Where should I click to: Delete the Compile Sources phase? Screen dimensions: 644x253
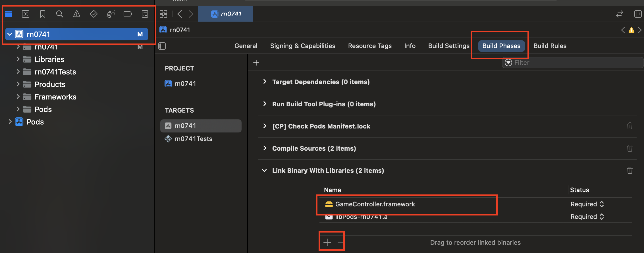630,148
